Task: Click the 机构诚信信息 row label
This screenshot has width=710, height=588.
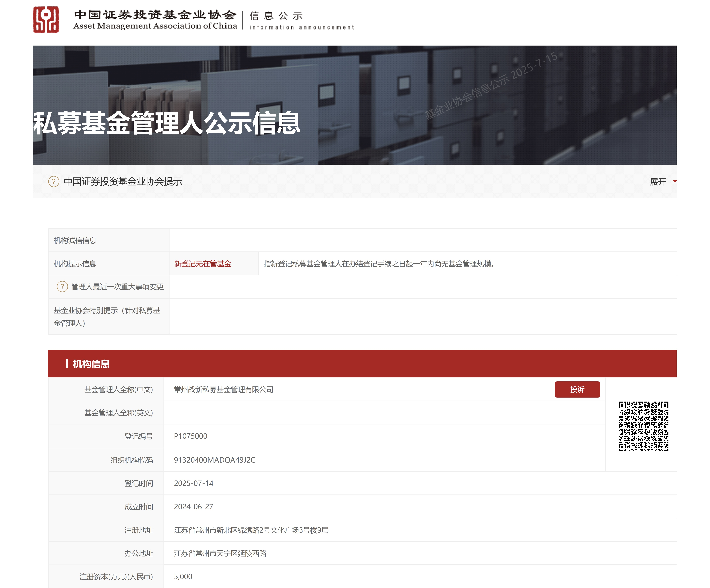Action: (75, 240)
